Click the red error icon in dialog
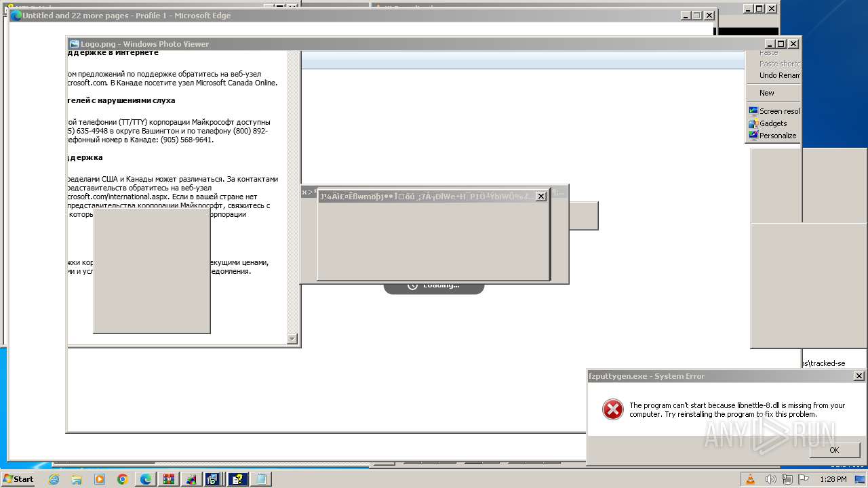The image size is (868, 488). [x=612, y=409]
